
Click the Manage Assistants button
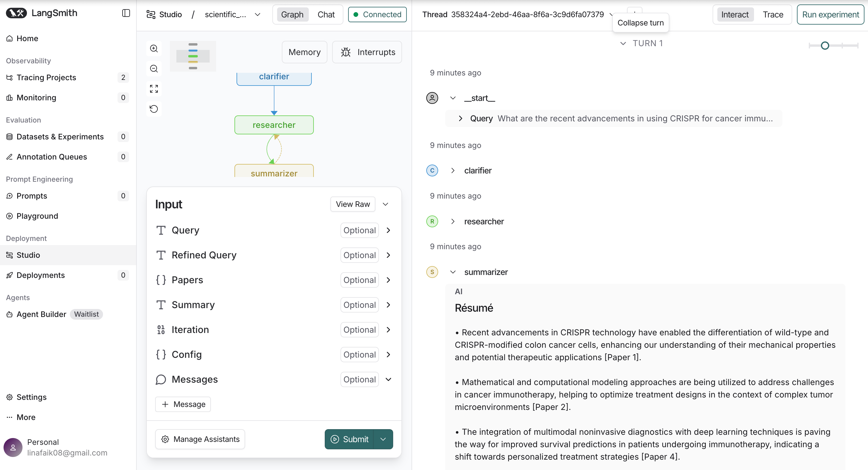[200, 439]
